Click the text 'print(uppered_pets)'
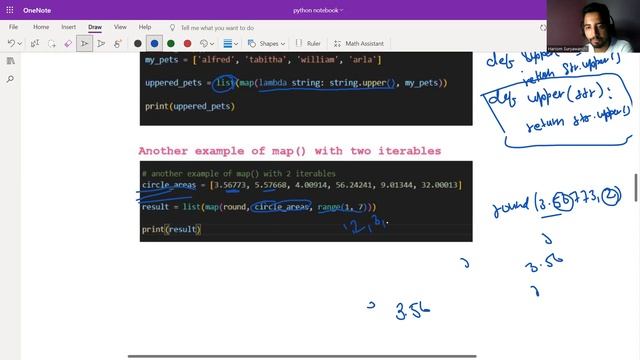The image size is (640, 360). pos(190,107)
